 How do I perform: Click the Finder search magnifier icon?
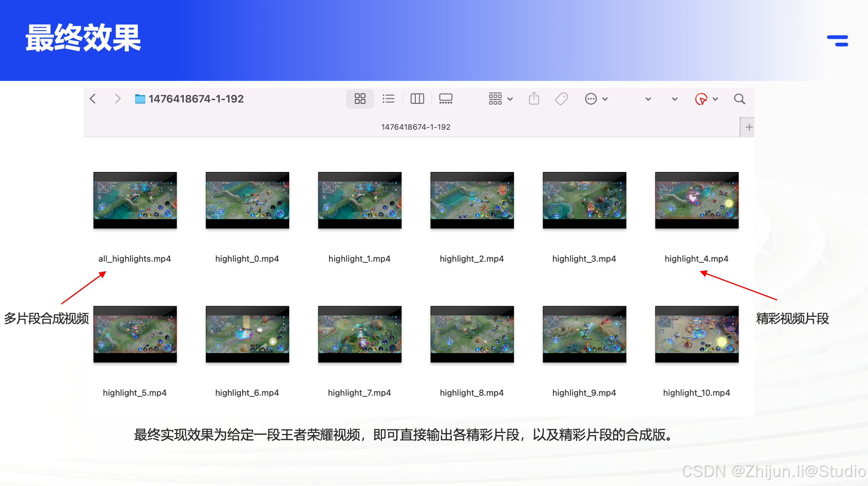(739, 99)
